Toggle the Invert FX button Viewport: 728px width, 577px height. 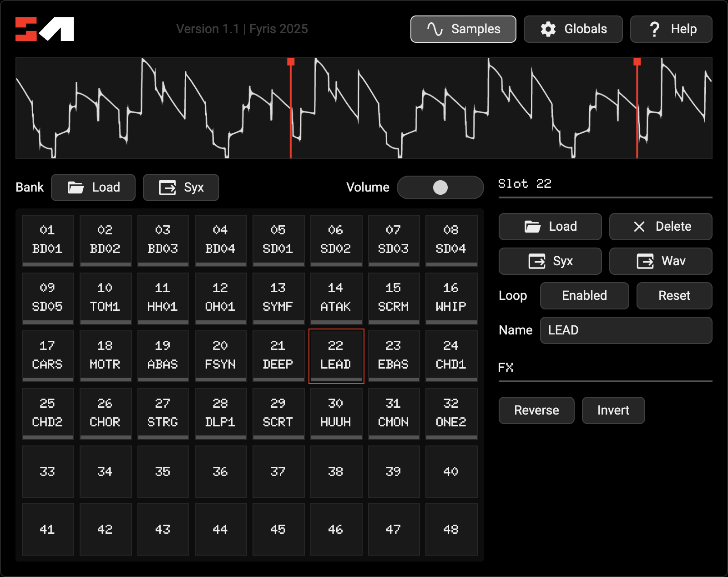pos(613,410)
